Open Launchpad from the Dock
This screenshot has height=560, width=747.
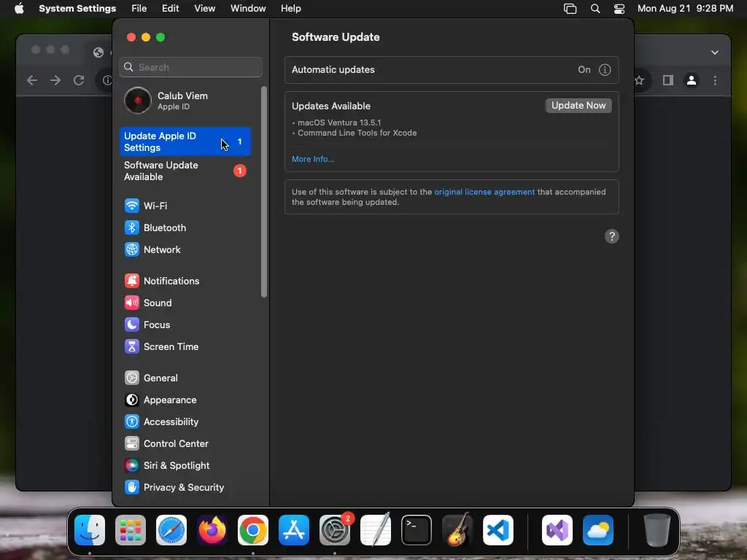[131, 530]
